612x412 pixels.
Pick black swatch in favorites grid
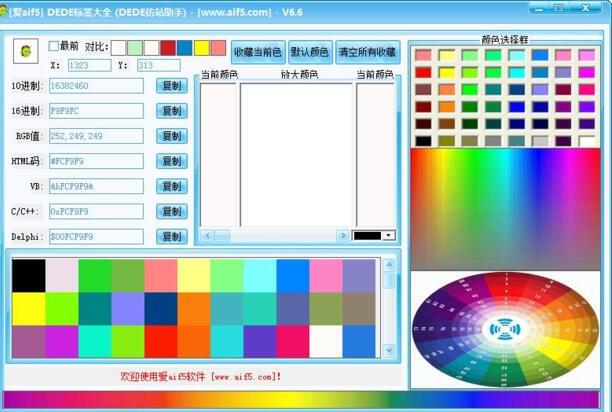[28, 275]
